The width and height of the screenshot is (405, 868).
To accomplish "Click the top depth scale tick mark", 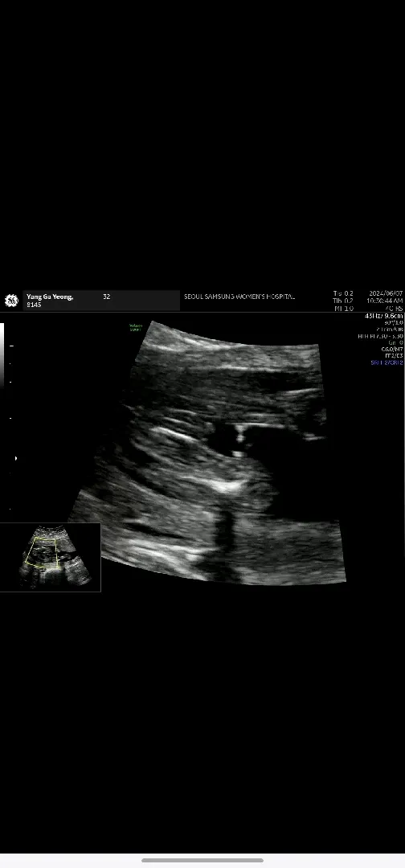I will point(11,346).
